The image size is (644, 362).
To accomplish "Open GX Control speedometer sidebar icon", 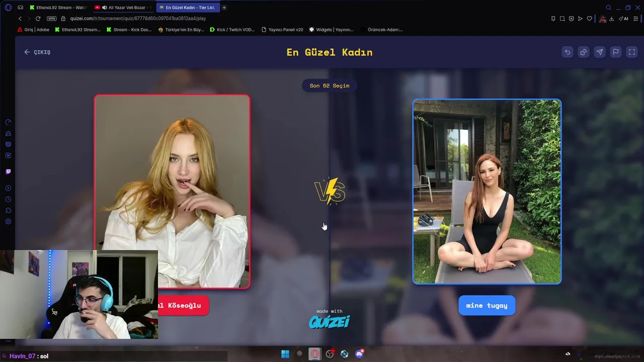I will coord(8,122).
